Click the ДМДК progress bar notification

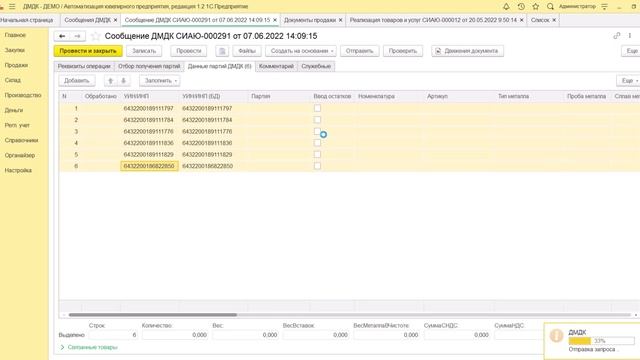601,341
